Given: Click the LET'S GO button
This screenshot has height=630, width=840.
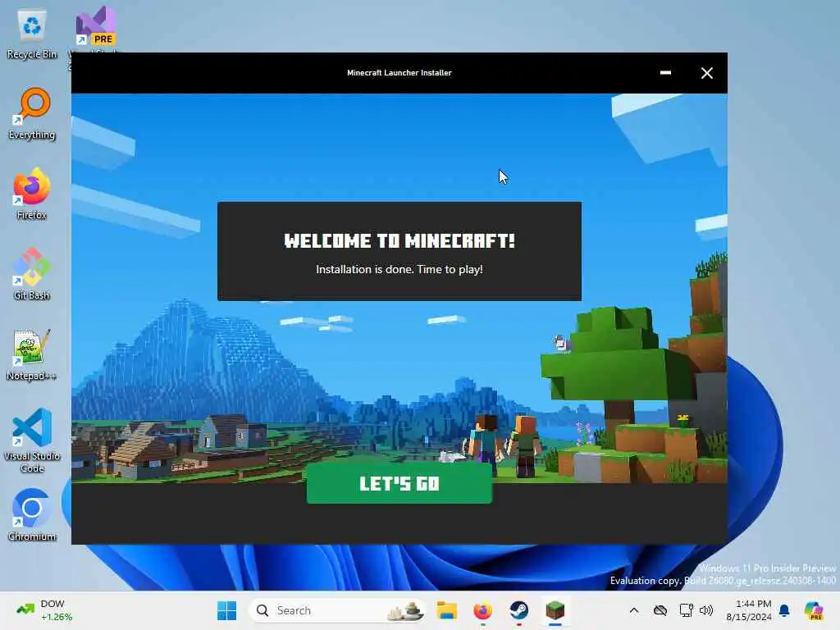Looking at the screenshot, I should [x=399, y=483].
